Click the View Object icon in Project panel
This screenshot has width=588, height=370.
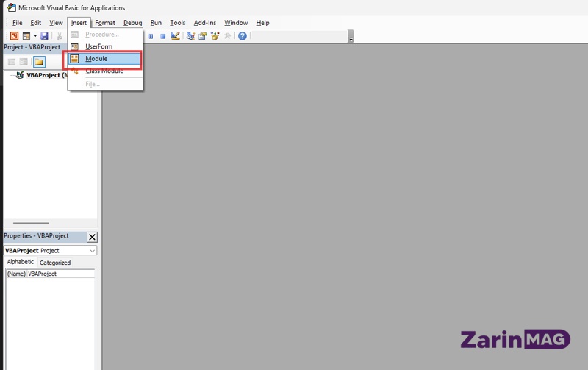[24, 62]
